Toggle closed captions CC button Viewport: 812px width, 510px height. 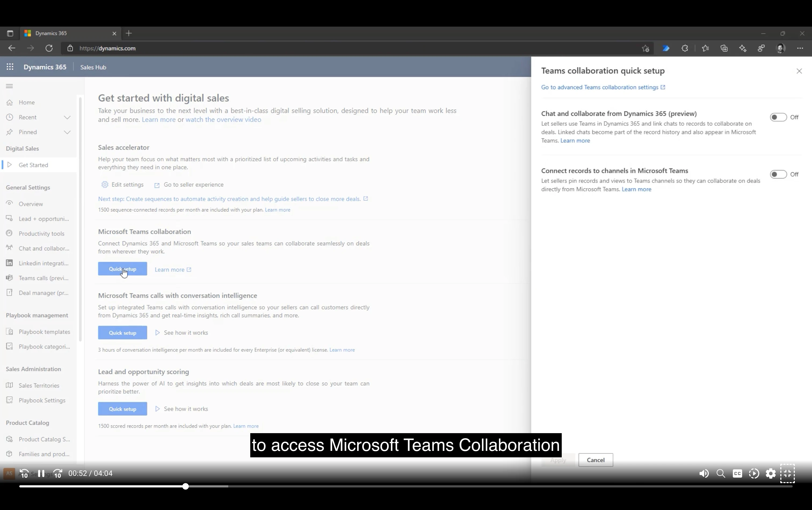tap(737, 473)
